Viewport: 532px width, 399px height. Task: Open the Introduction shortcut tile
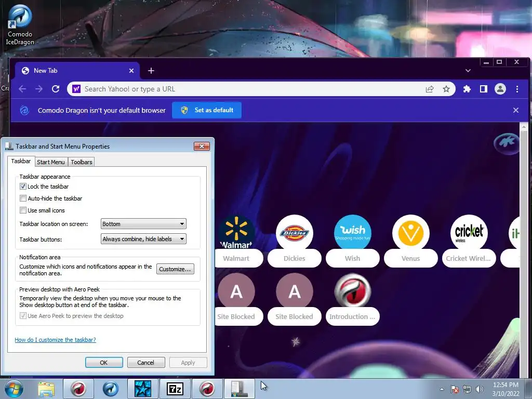pyautogui.click(x=353, y=299)
